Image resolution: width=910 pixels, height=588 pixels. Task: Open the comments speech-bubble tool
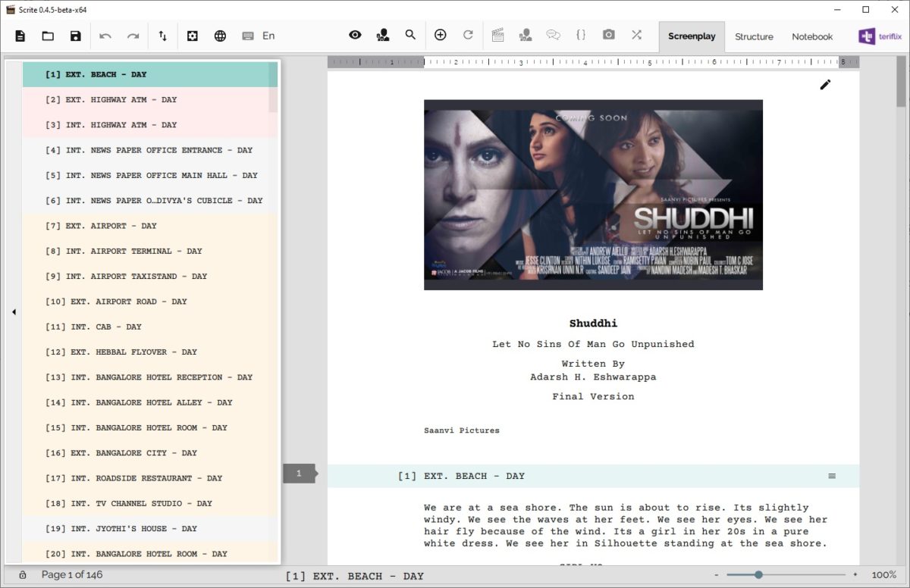point(553,36)
